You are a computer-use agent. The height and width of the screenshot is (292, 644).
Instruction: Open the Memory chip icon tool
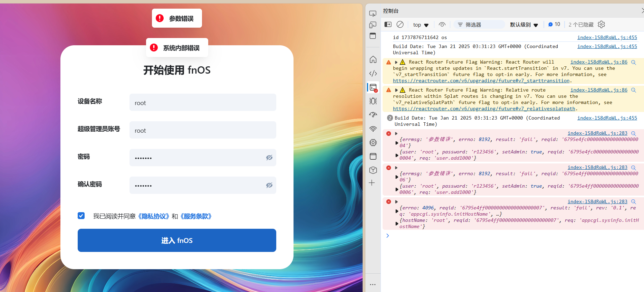click(373, 142)
